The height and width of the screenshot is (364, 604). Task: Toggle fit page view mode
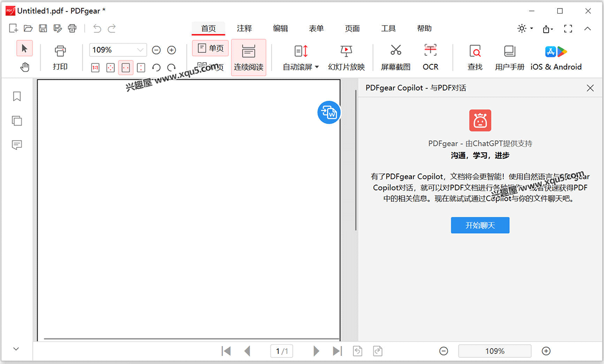click(111, 67)
